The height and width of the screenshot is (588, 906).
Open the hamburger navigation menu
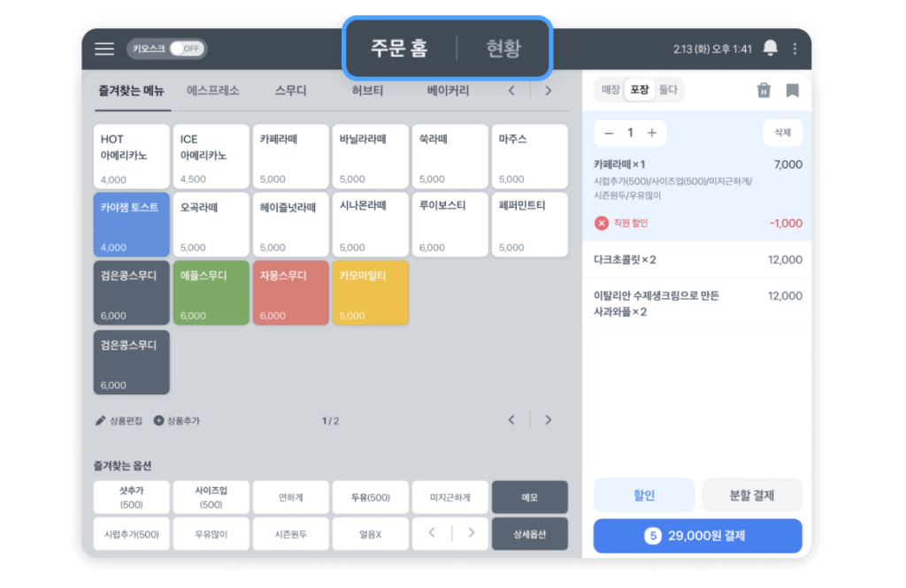coord(104,49)
